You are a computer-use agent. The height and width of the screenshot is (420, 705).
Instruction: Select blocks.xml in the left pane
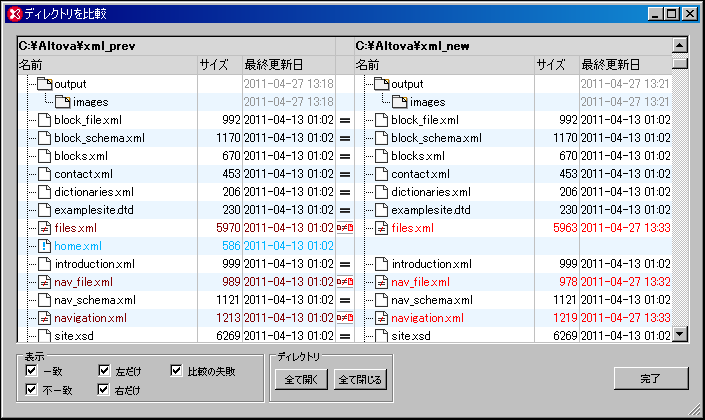[x=81, y=156]
